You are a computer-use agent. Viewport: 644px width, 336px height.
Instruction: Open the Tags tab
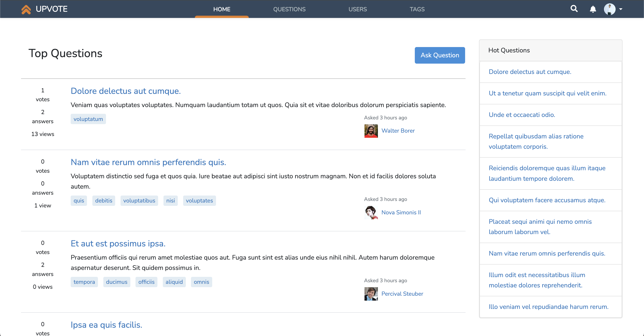(417, 9)
